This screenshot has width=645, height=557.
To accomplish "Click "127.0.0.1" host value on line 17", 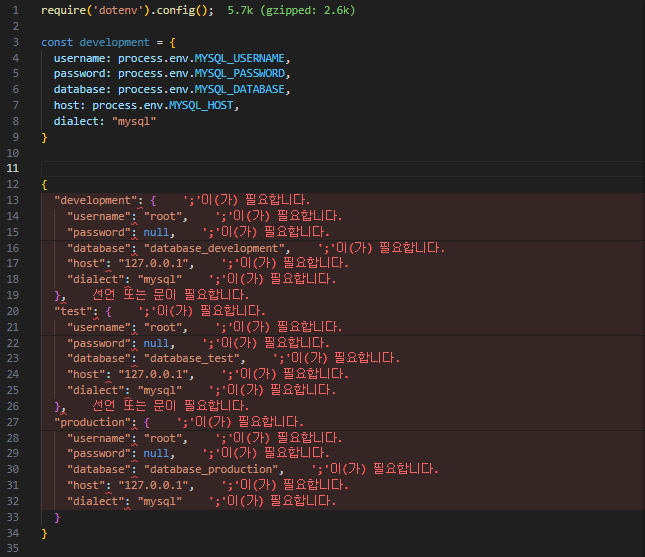I will (153, 263).
